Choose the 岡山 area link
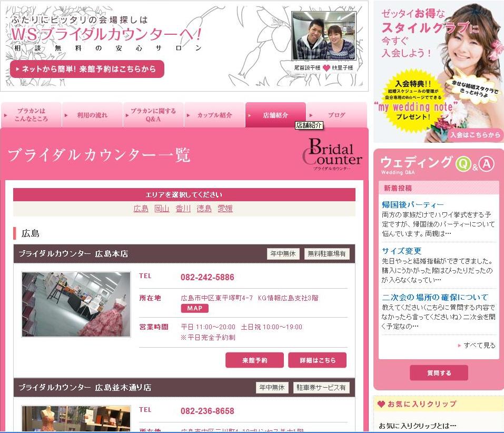Screen dimensions: 504x433 162,209
